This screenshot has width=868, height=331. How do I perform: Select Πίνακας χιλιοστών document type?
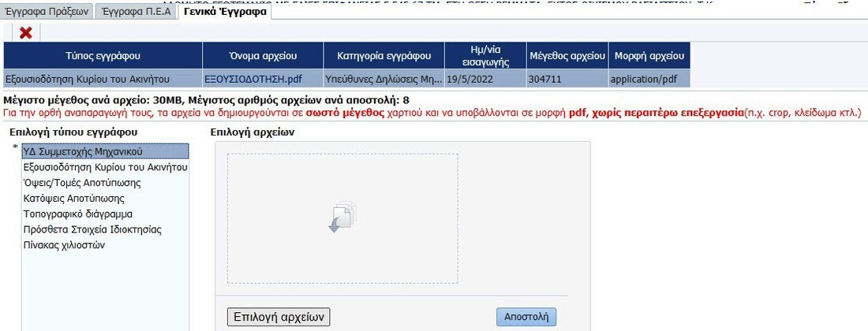pyautogui.click(x=64, y=245)
